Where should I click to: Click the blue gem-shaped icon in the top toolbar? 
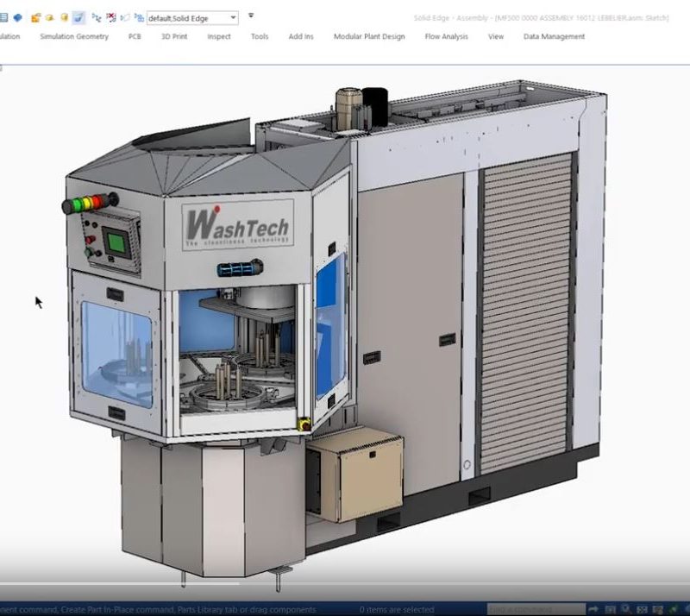[x=17, y=17]
